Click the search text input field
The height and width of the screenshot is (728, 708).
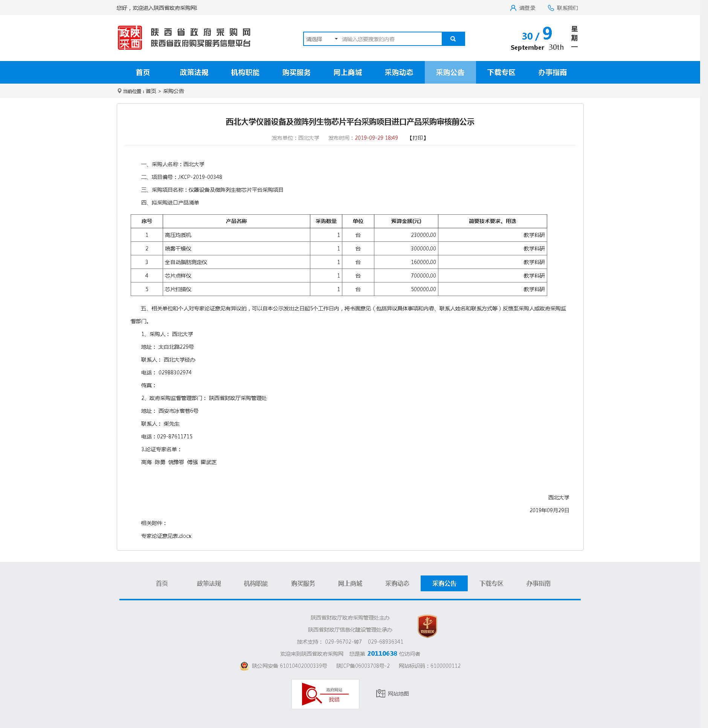[x=391, y=39]
